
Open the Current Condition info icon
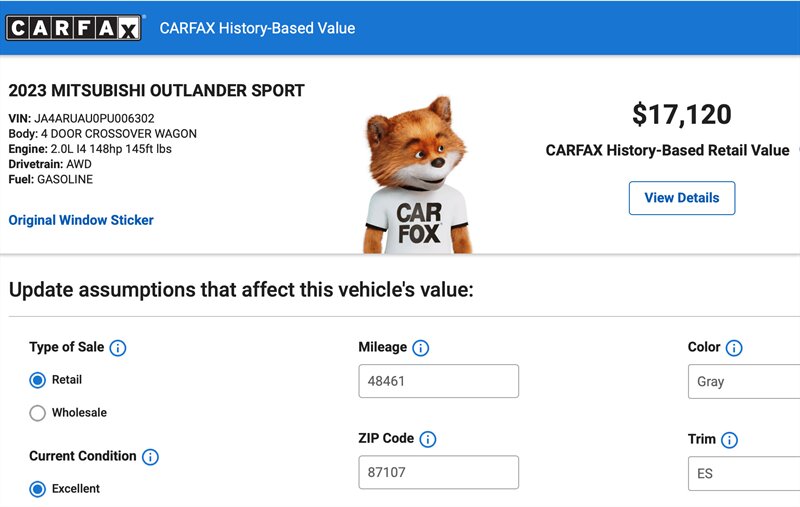pos(150,457)
